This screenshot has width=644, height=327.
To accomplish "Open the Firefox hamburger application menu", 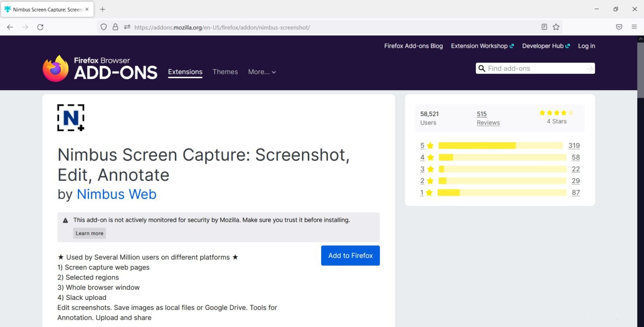I will pos(634,27).
